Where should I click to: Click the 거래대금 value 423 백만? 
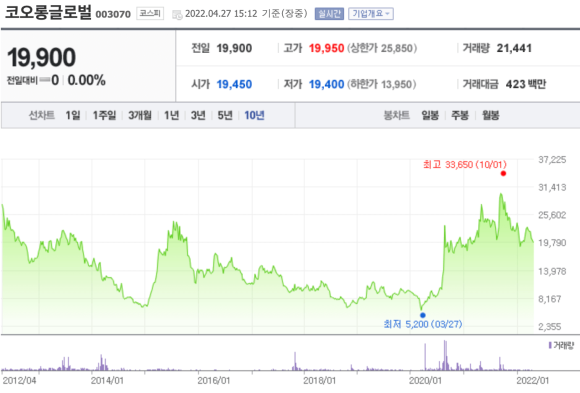point(526,84)
